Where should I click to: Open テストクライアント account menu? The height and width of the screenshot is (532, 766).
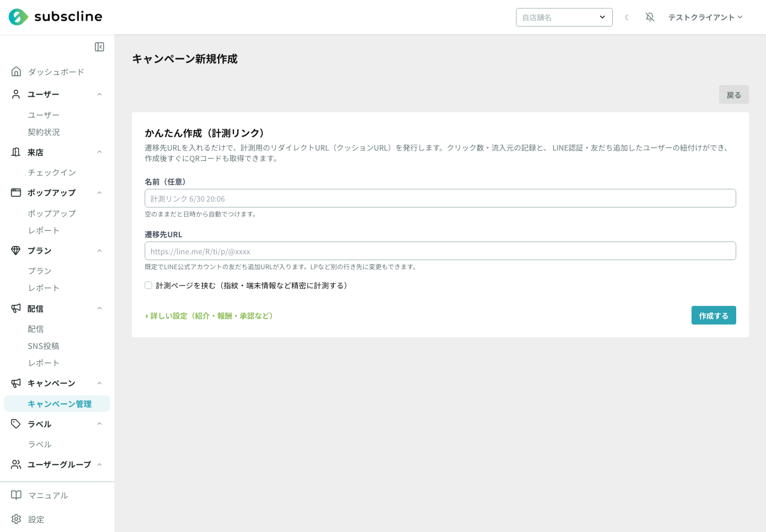click(x=705, y=17)
